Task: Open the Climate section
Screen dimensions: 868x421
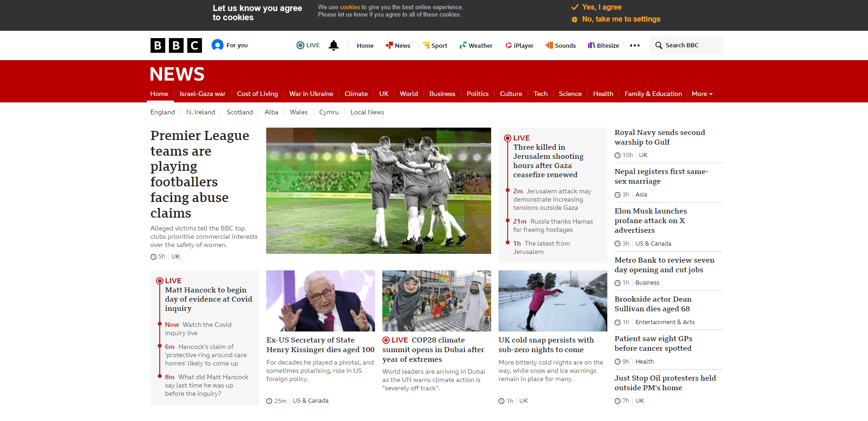Action: pos(356,94)
